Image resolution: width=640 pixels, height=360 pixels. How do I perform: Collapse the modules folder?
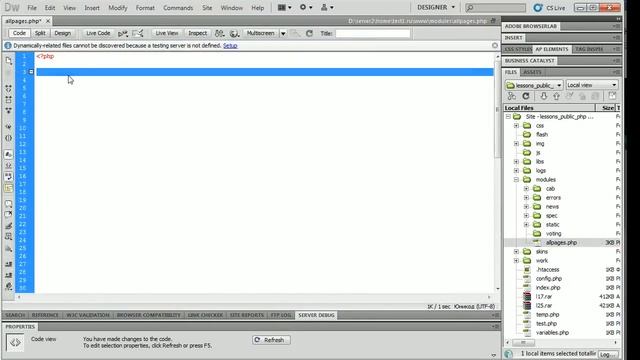pos(516,180)
